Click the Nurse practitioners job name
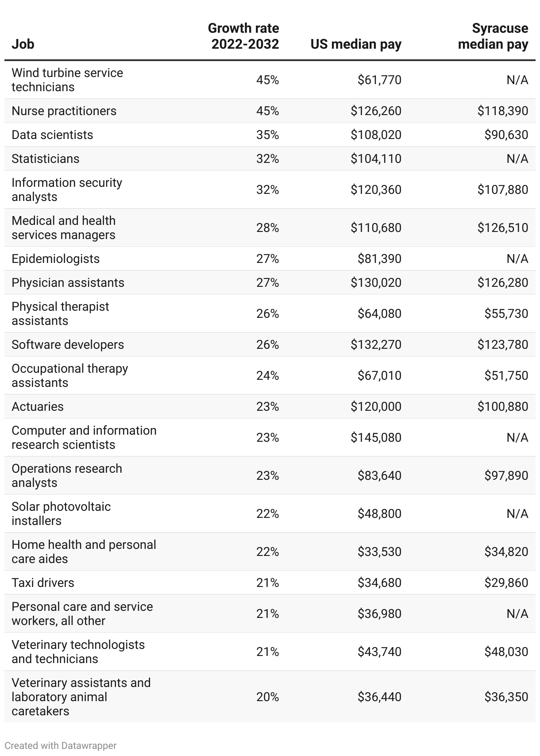540x756 pixels. 64,111
